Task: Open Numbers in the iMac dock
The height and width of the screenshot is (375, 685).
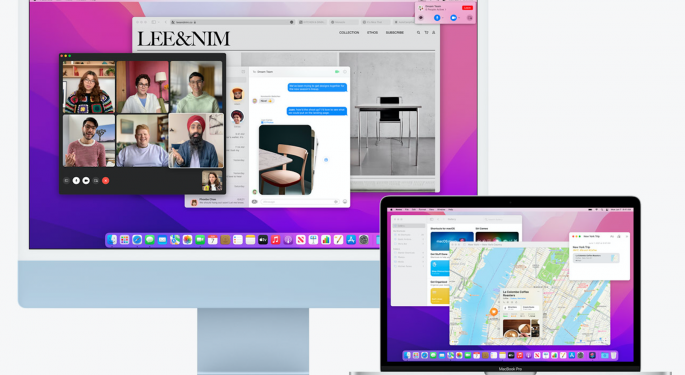Action: [x=326, y=240]
